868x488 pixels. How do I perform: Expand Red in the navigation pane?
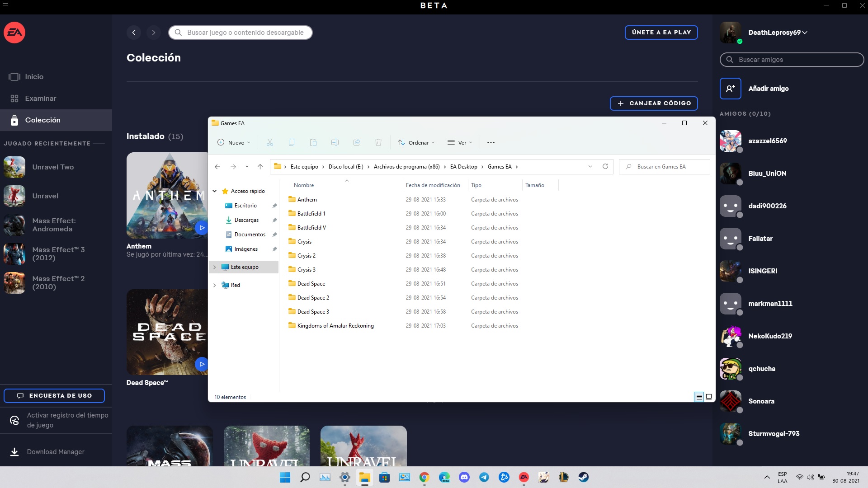[215, 285]
